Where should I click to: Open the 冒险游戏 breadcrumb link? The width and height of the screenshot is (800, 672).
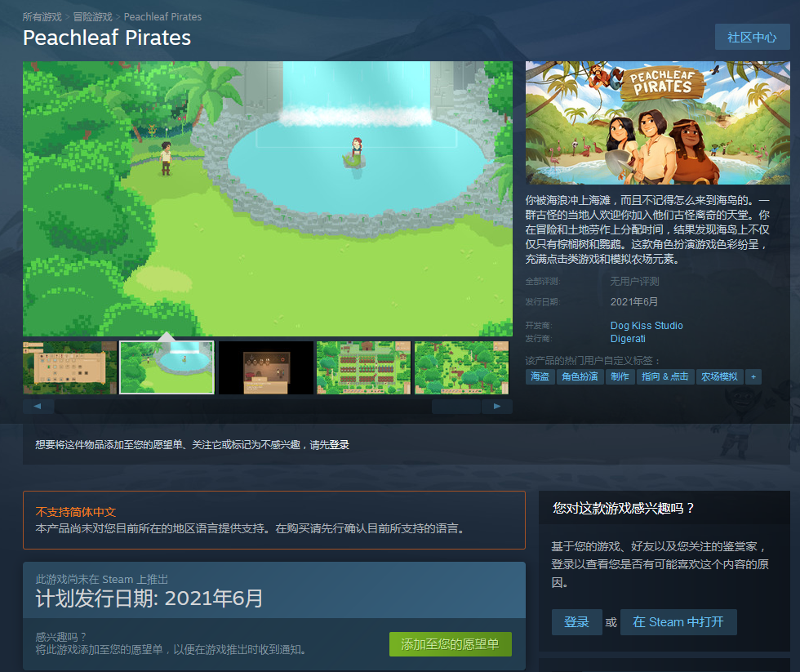[92, 17]
